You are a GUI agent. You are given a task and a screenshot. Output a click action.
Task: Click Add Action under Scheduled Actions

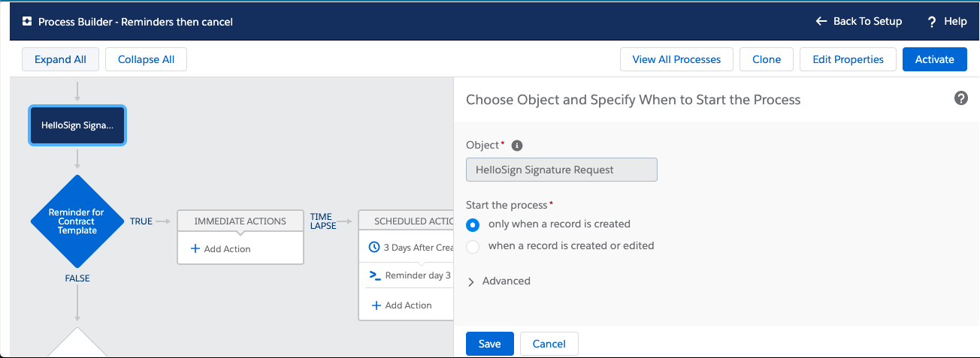402,305
